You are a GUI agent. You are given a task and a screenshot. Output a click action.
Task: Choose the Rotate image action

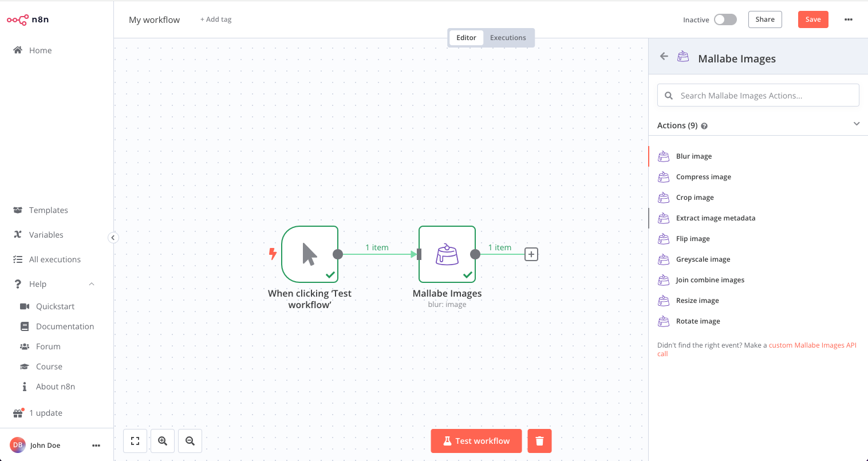coord(758,321)
